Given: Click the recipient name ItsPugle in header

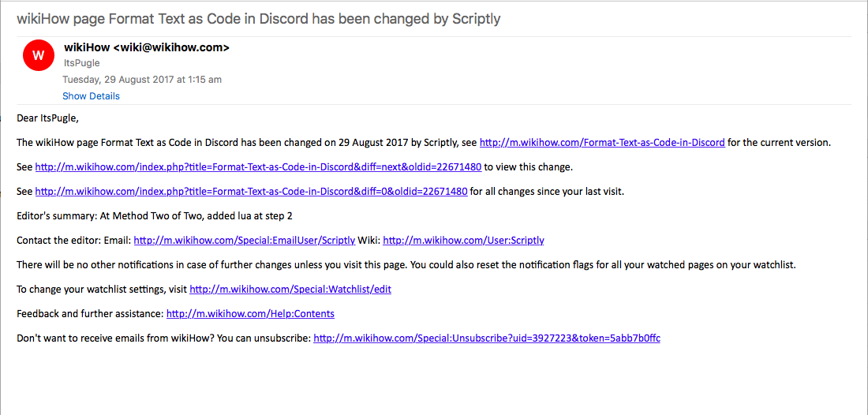Looking at the screenshot, I should [81, 63].
